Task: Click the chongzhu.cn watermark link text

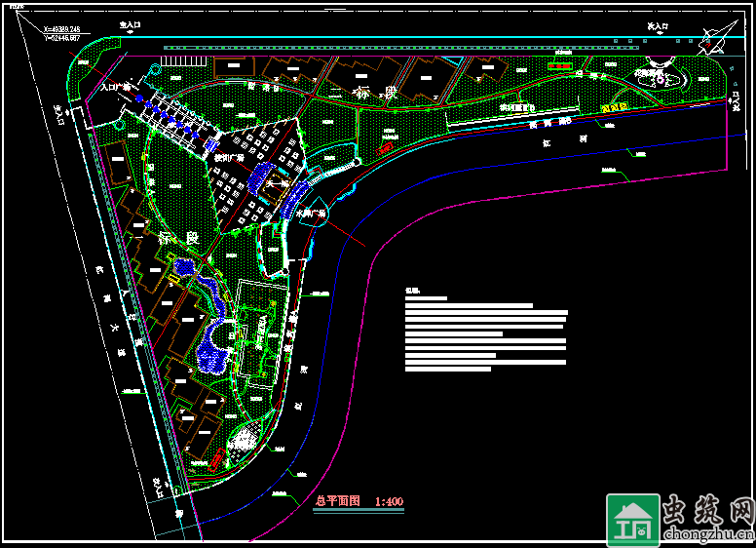Action: 707,534
